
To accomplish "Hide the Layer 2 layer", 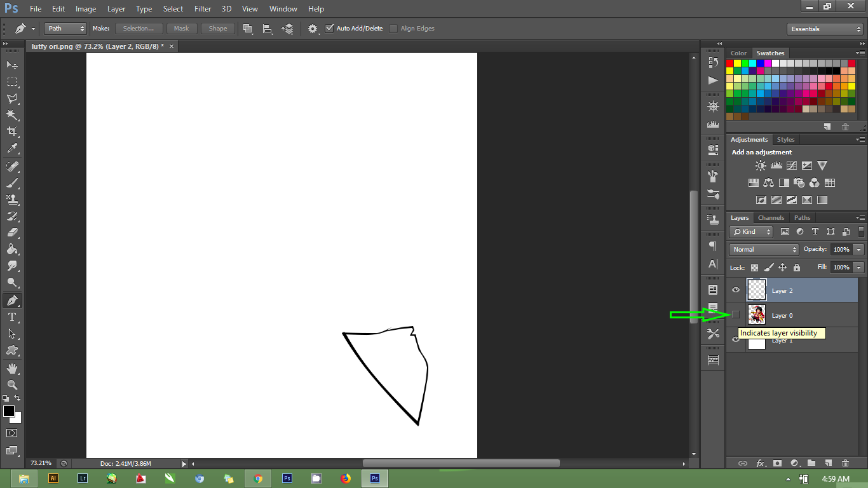I will pyautogui.click(x=735, y=290).
